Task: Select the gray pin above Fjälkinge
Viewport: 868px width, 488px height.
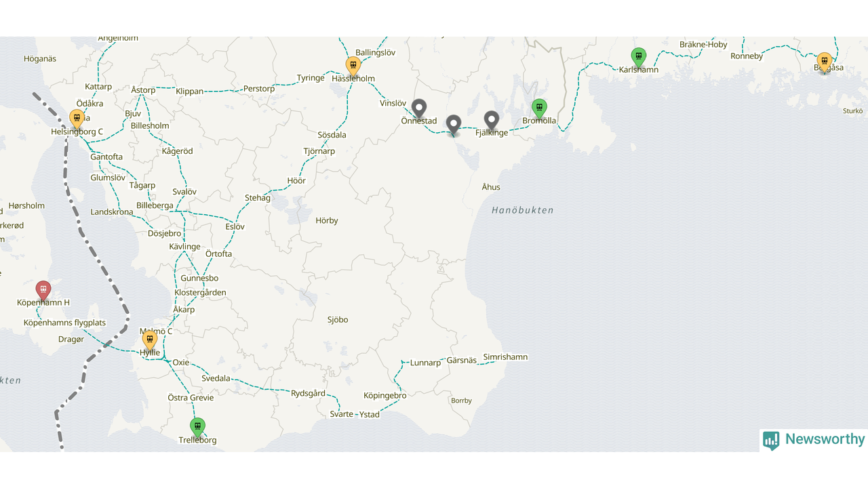Action: pos(492,121)
